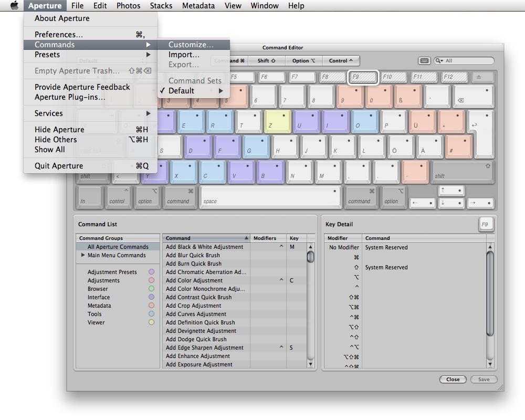
Task: Click the Close button
Action: click(453, 380)
